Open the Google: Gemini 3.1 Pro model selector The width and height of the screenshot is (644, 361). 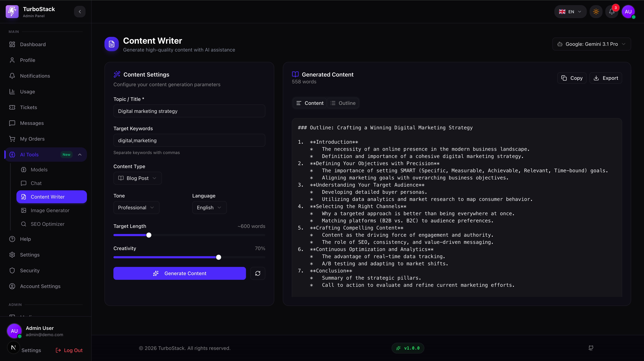[x=592, y=44]
